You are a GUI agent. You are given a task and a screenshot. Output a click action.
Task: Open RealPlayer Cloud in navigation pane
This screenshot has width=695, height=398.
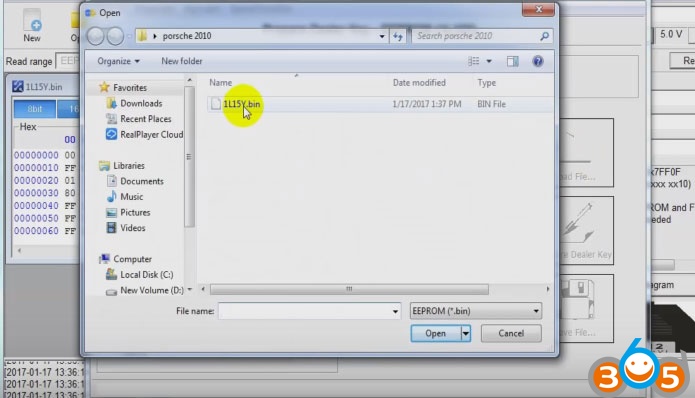pos(151,134)
